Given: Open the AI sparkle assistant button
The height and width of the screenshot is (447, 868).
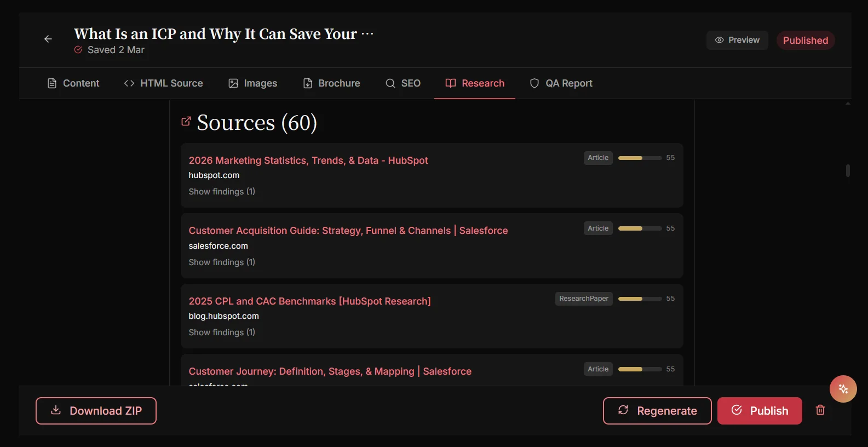Looking at the screenshot, I should 843,389.
